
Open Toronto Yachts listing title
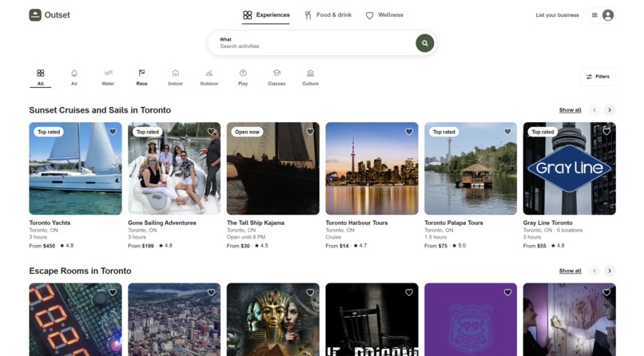coord(50,223)
